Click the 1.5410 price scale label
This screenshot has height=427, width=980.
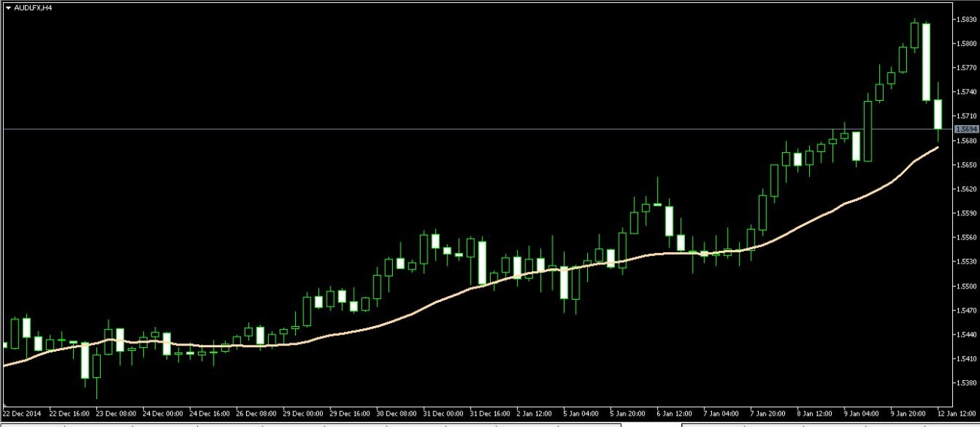[x=966, y=358]
